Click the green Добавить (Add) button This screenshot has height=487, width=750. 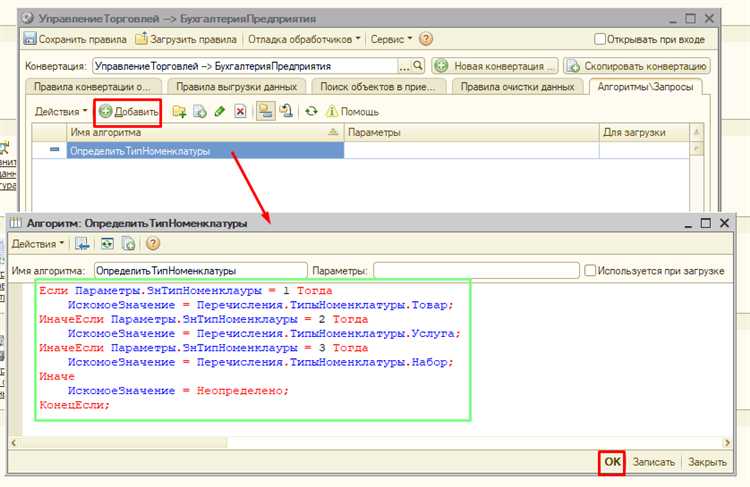point(128,112)
